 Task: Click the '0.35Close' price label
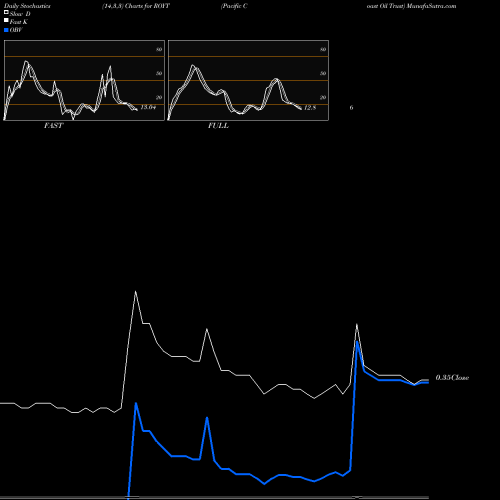tap(452, 378)
